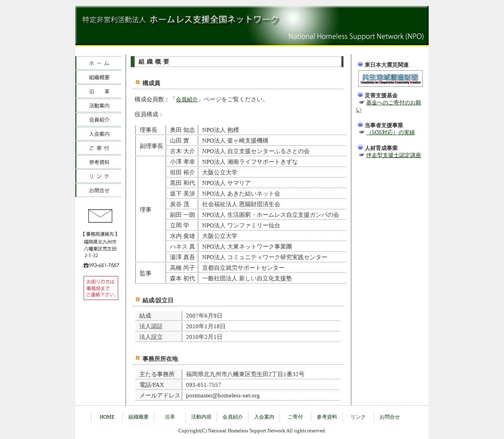Click 参考資料 in the footer navigation
This screenshot has height=439, width=504.
coord(327,417)
